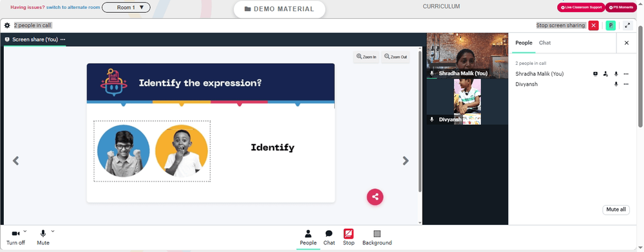Expand microphone options chevron next to Mute

(x=53, y=231)
